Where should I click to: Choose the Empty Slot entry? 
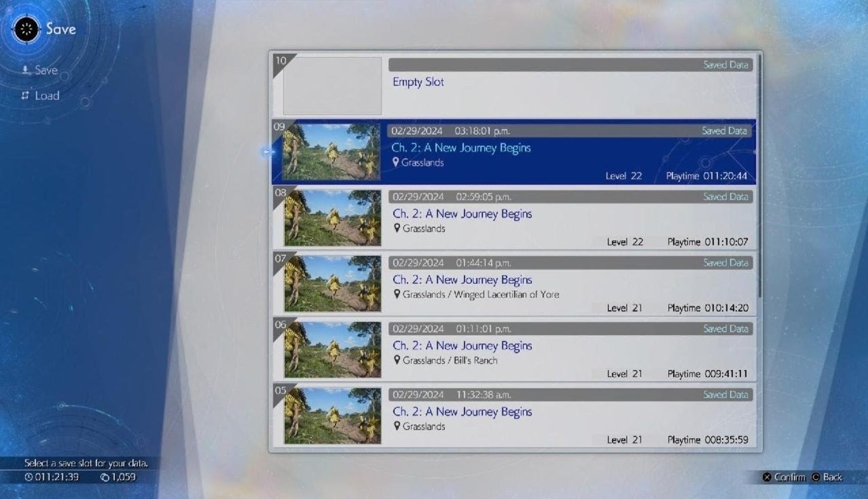click(418, 82)
